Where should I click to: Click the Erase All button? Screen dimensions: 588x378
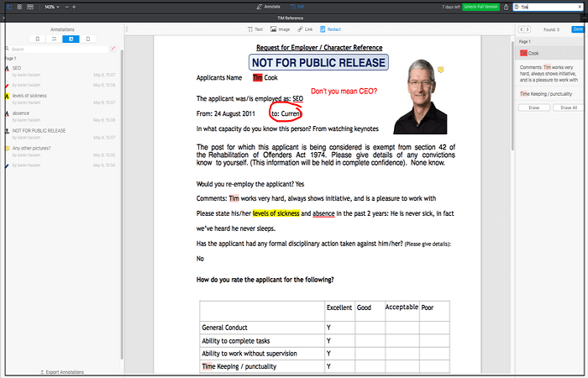point(569,108)
